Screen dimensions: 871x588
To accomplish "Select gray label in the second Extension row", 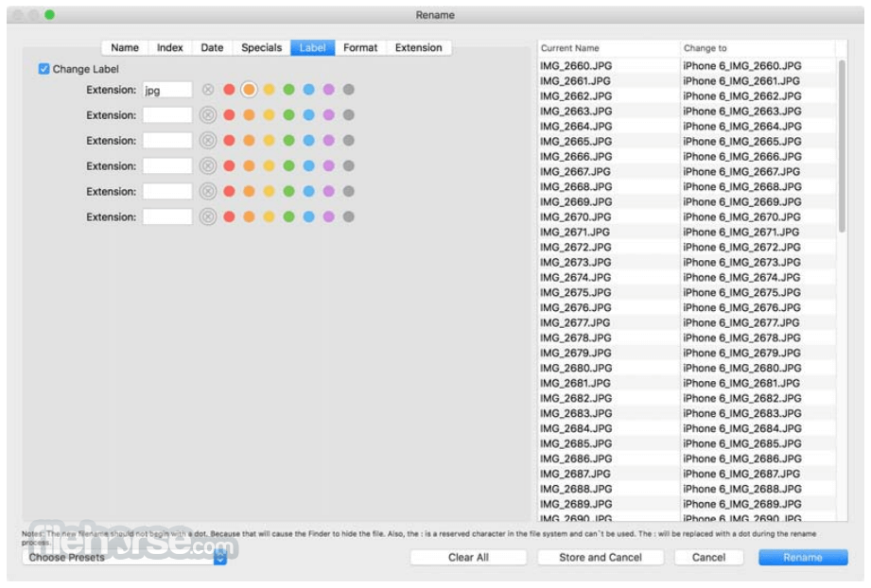I will pyautogui.click(x=349, y=115).
